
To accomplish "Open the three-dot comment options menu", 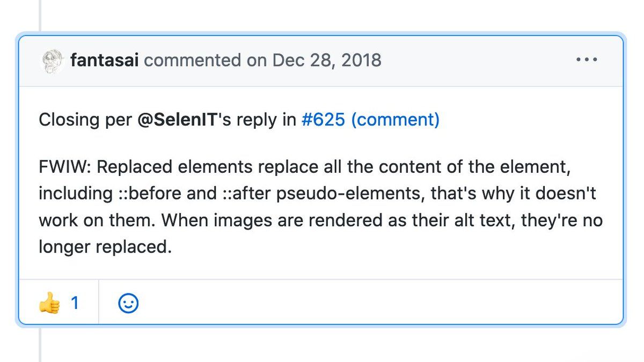I will [x=587, y=60].
